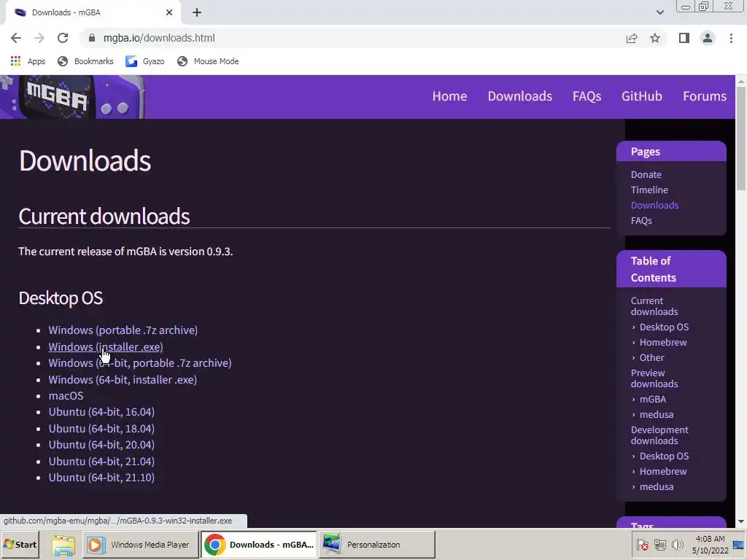747x560 pixels.
Task: Open Donate in Pages sidebar
Action: (x=646, y=175)
